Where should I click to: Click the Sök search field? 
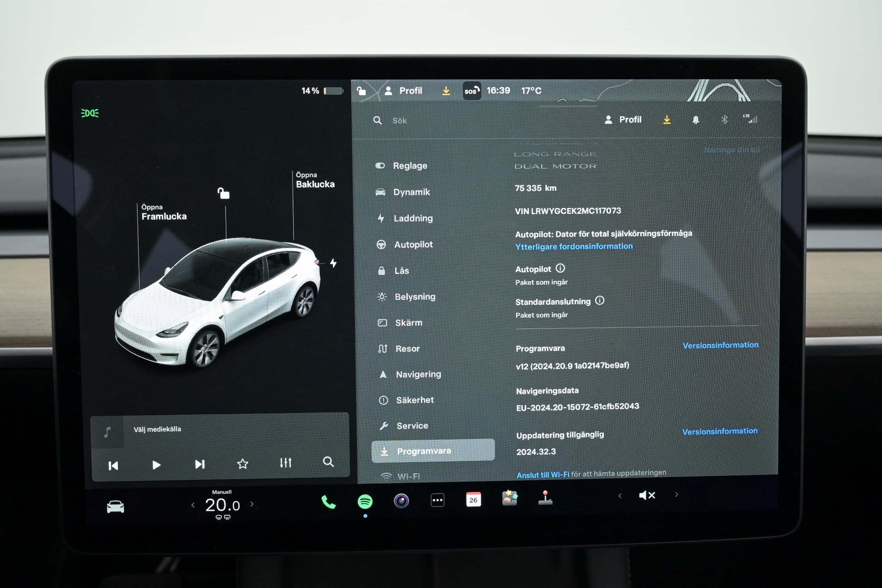click(x=399, y=121)
